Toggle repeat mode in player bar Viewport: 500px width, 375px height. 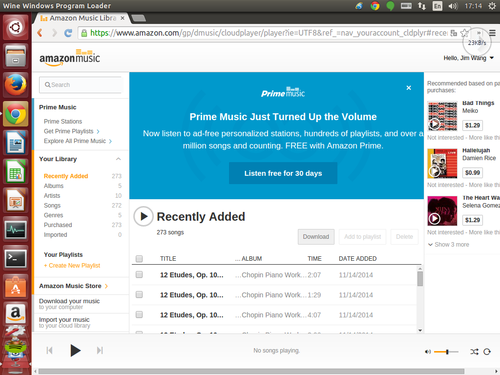[487, 352]
